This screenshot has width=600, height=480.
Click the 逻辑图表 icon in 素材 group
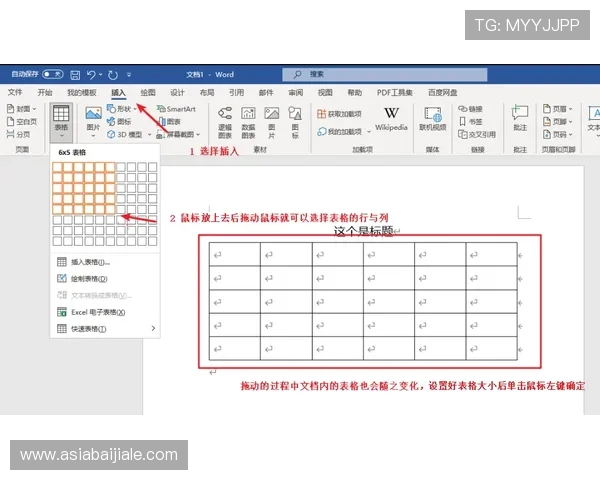click(x=225, y=122)
